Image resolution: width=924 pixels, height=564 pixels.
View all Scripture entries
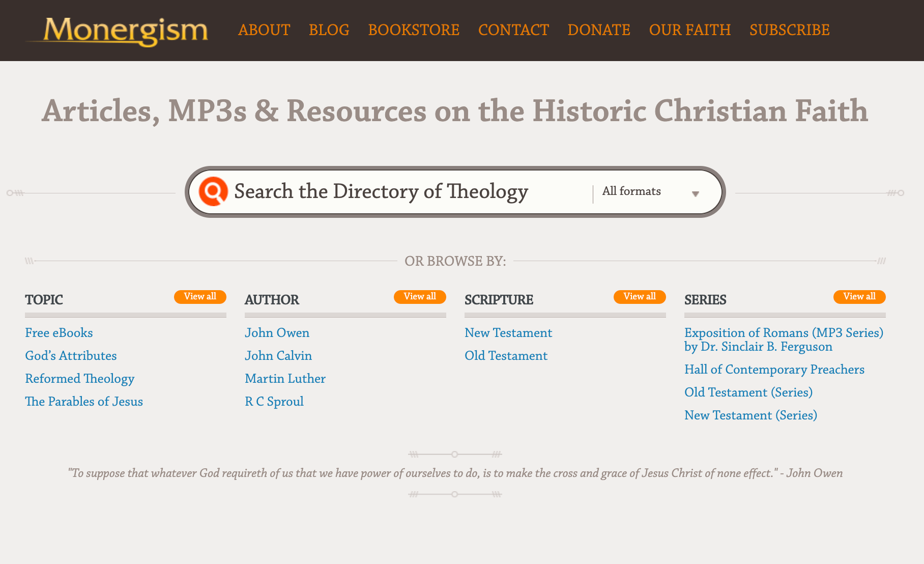point(640,297)
